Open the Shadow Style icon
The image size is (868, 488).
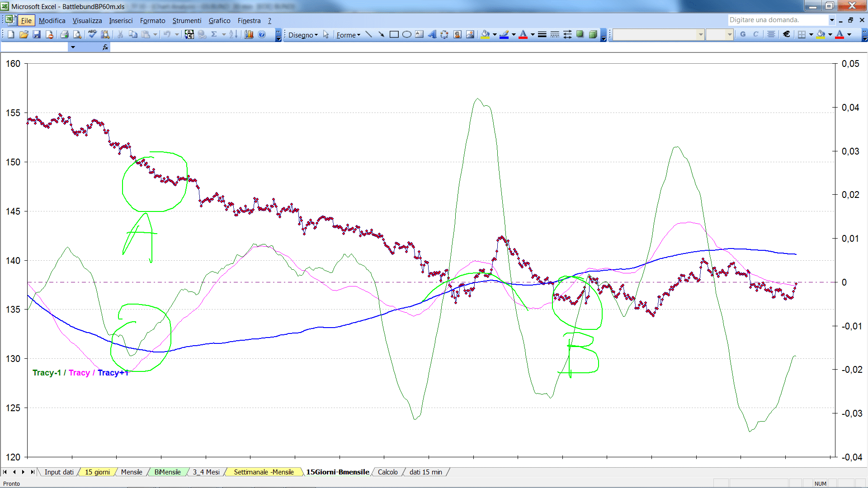580,34
